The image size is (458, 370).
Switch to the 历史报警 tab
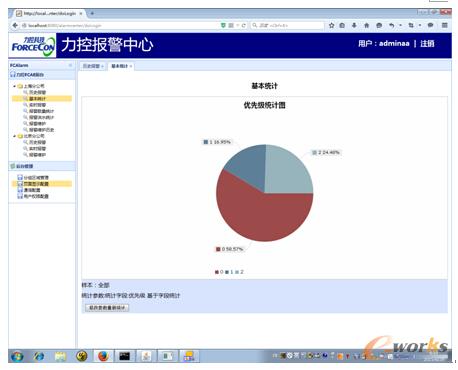[91, 66]
